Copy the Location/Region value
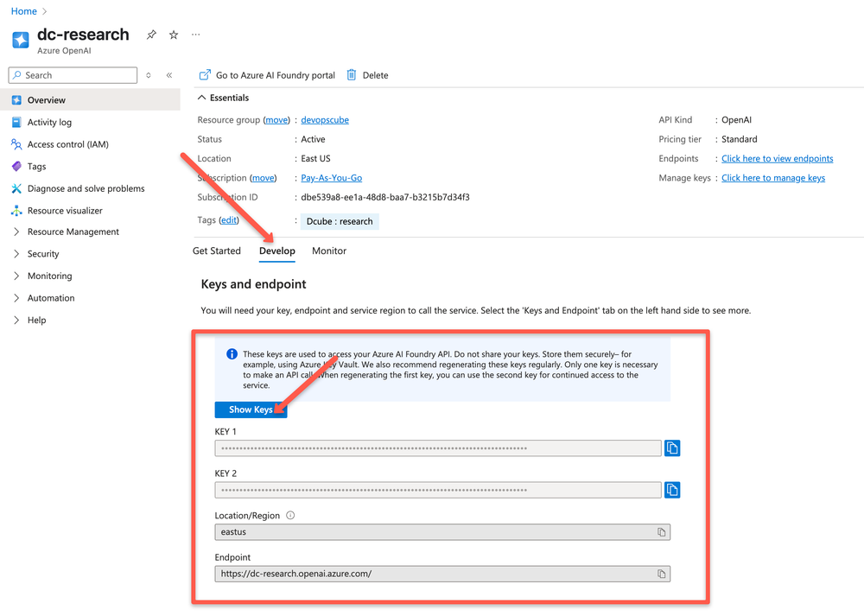 click(660, 532)
